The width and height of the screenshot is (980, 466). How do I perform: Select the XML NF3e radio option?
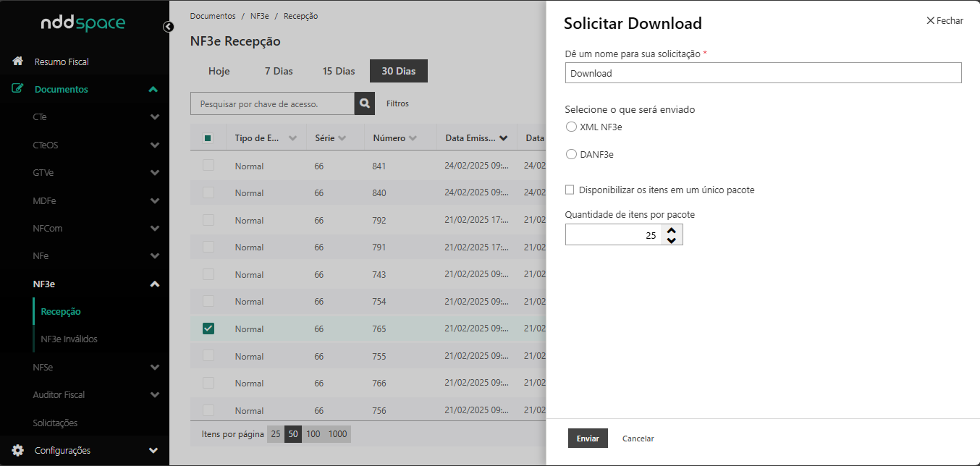point(571,127)
